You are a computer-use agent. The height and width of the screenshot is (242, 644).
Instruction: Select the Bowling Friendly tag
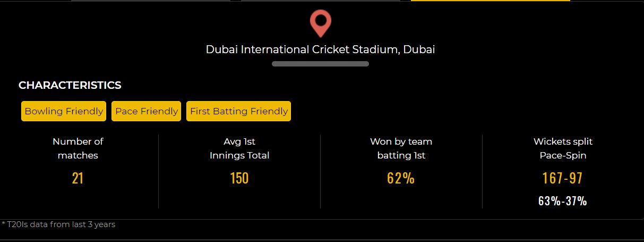point(64,111)
